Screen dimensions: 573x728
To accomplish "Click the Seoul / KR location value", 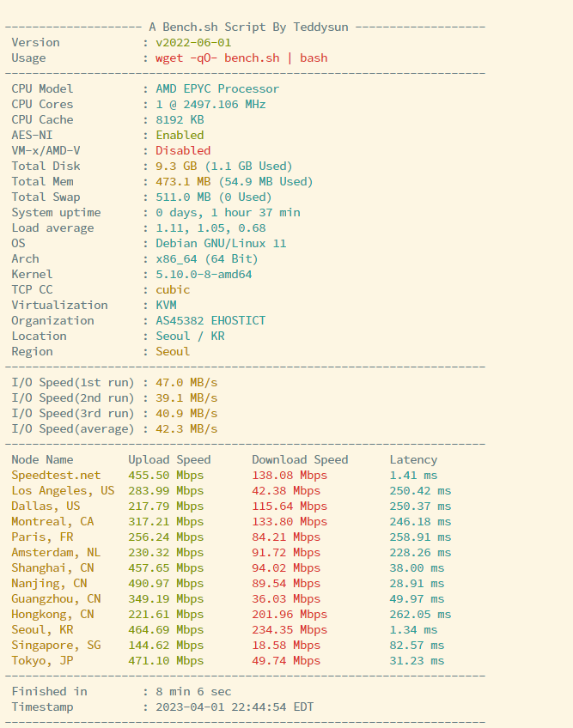I will click(190, 337).
